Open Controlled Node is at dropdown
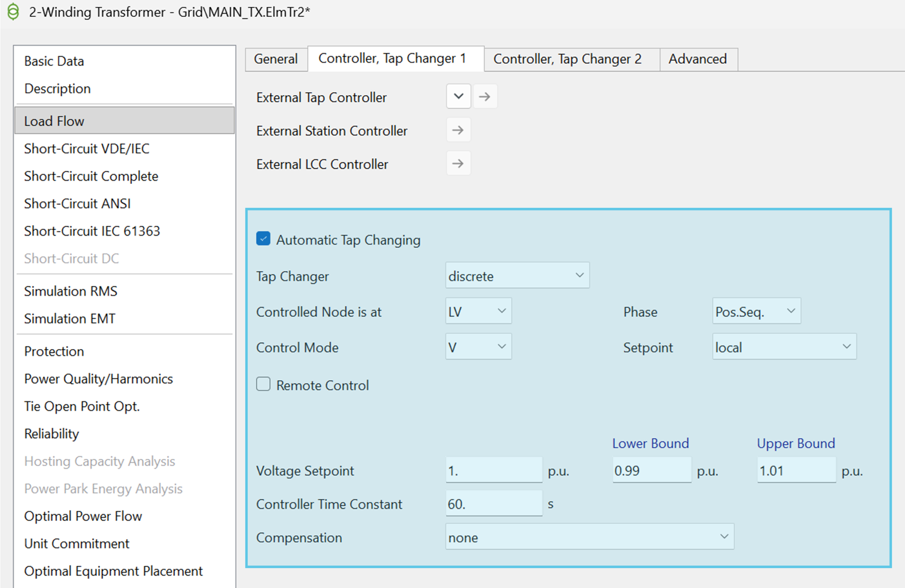905x588 pixels. tap(478, 311)
